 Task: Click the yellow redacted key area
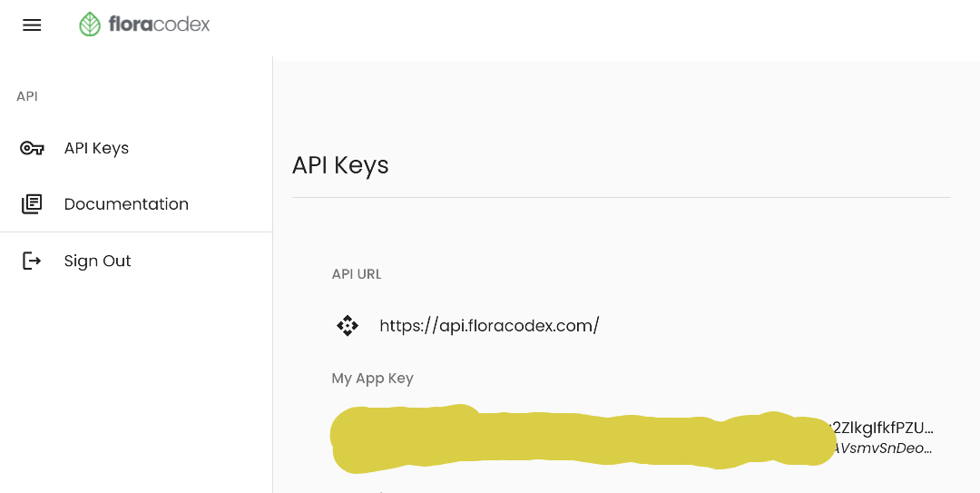[x=581, y=439]
